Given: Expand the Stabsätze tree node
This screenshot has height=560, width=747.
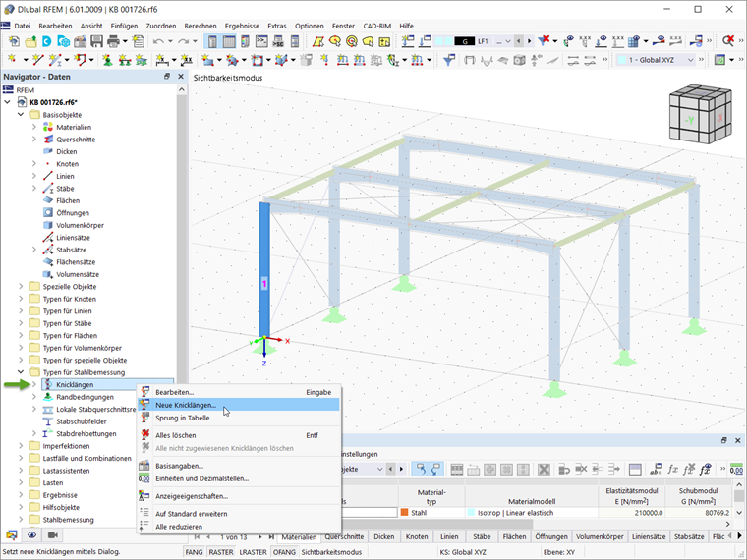Looking at the screenshot, I should 33,250.
